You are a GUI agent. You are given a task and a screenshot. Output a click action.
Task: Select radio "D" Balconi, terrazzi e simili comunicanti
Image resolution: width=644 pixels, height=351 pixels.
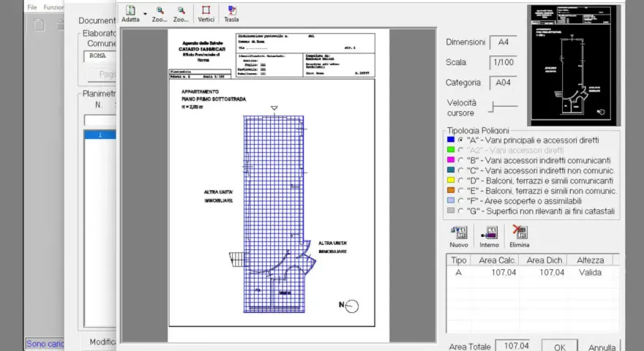click(x=460, y=181)
